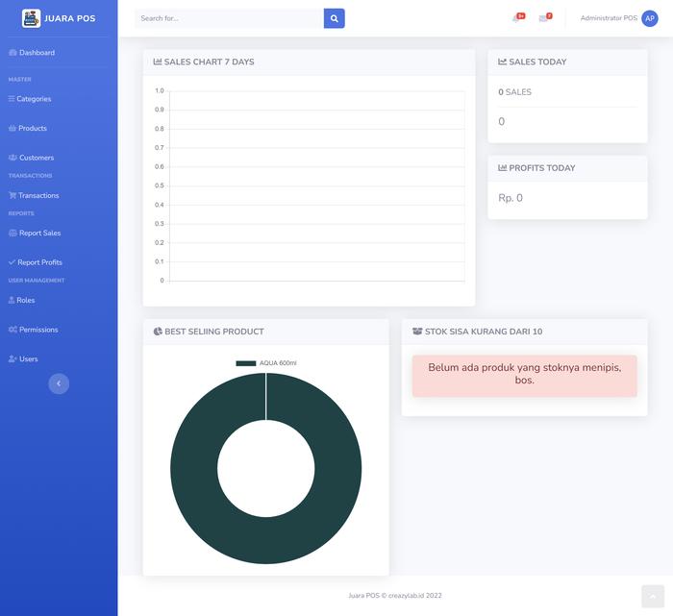The height and width of the screenshot is (616, 673).
Task: Open Report Profits in the sidebar
Action: [39, 262]
